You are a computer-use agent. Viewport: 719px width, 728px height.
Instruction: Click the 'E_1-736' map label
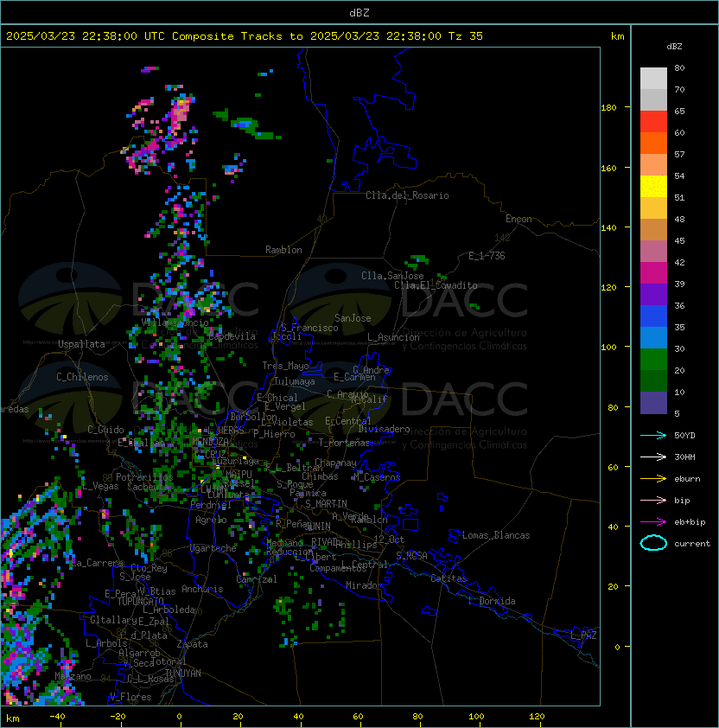point(487,256)
